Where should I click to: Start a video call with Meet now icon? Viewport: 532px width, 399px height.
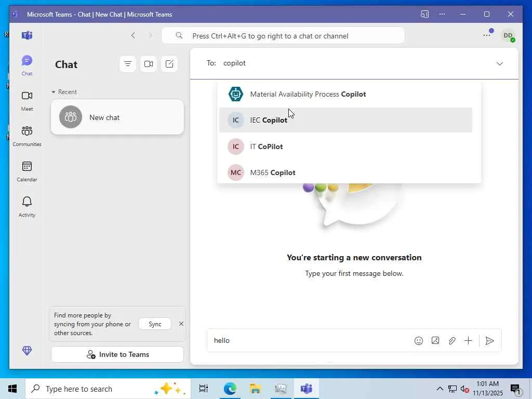(149, 64)
